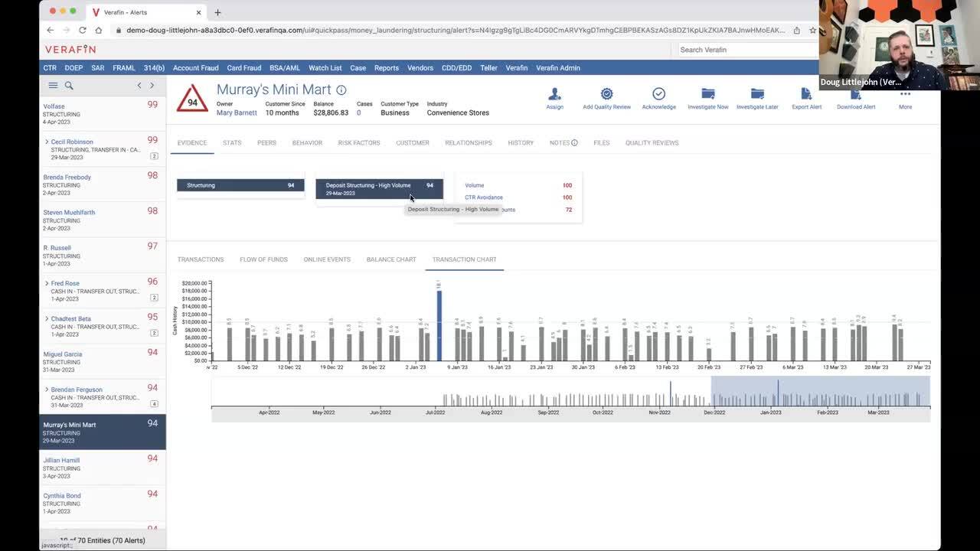Open the alert list hamburger menu
The image size is (980, 551).
tap(53, 86)
